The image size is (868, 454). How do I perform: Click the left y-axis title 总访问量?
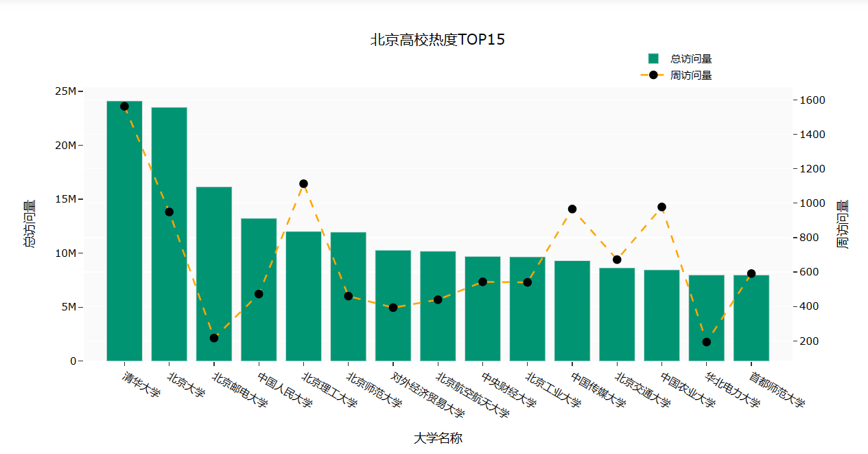(x=30, y=224)
